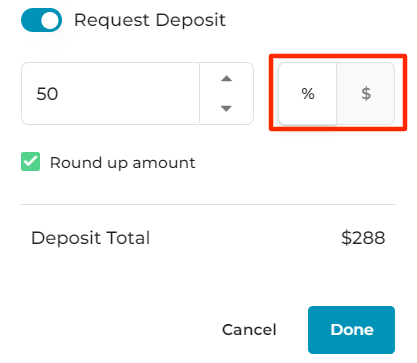
Task: Uncheck the Round up amount checkbox
Action: (30, 162)
